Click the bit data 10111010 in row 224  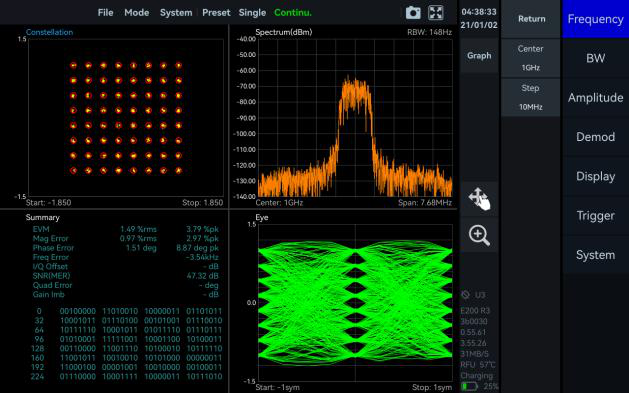[x=204, y=377]
